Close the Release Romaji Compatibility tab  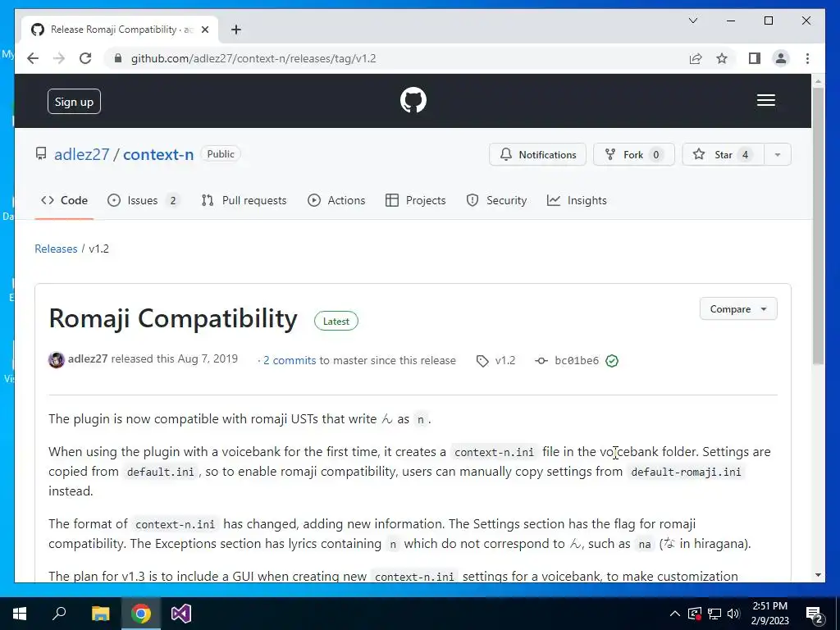[204, 30]
